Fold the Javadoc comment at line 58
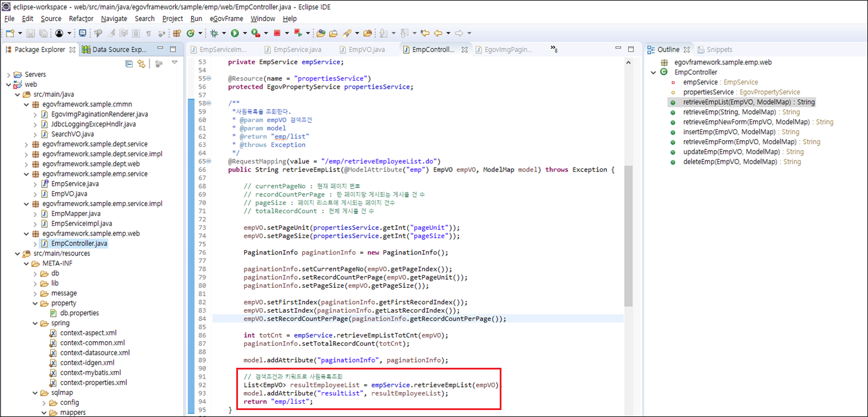The width and height of the screenshot is (868, 417). point(209,103)
